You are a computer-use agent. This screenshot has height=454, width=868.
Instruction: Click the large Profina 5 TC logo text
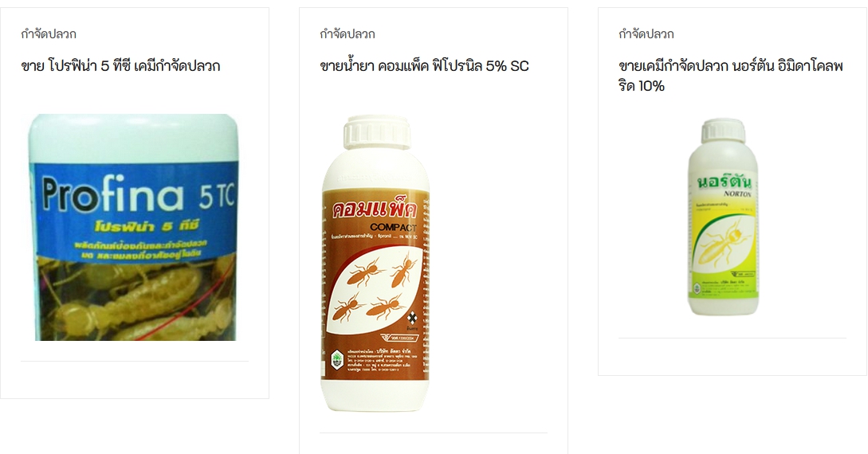(139, 195)
